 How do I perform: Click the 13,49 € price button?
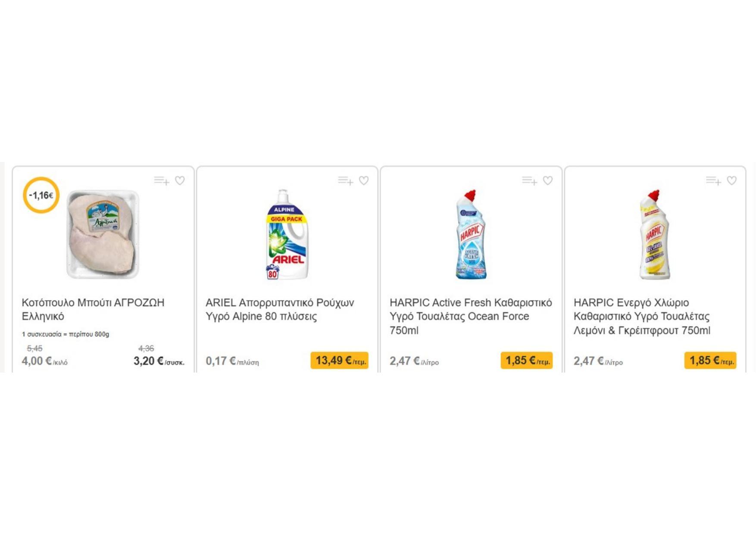point(340,360)
